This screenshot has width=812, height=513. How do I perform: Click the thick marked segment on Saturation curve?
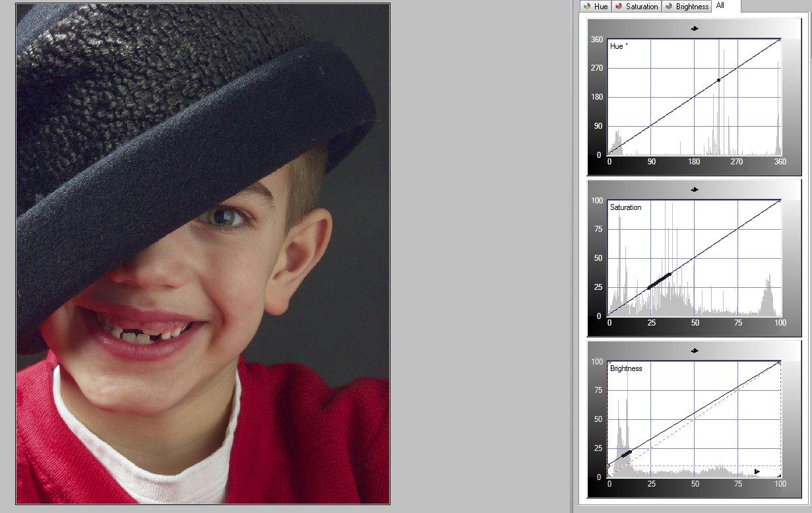click(x=659, y=281)
